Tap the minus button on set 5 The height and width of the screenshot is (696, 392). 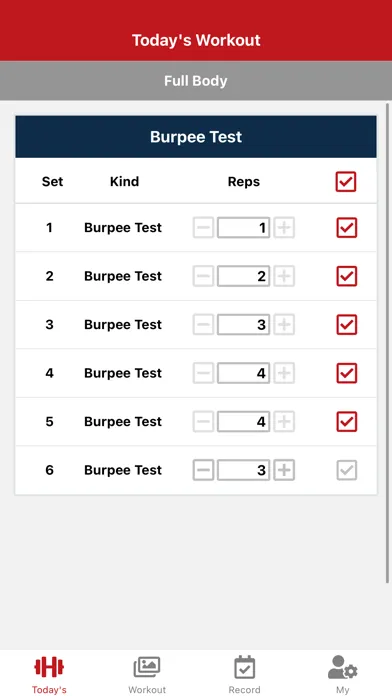(203, 422)
